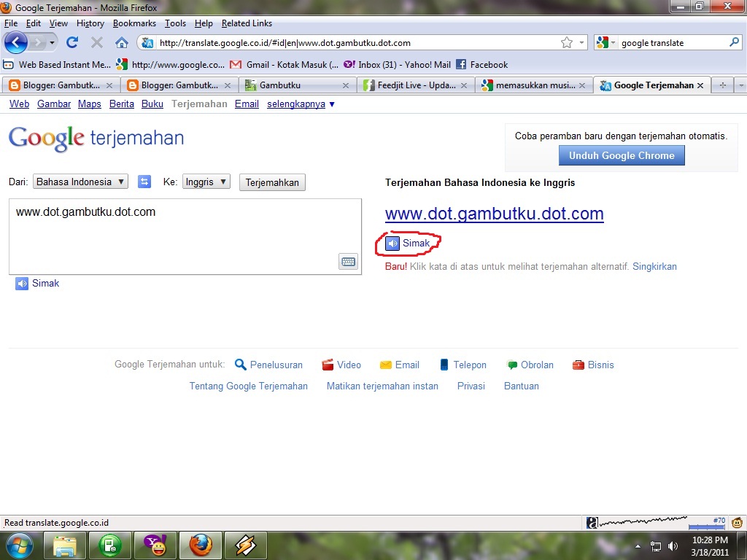Click Matikan terjemahan instan link
This screenshot has height=560, width=747.
pyautogui.click(x=382, y=386)
